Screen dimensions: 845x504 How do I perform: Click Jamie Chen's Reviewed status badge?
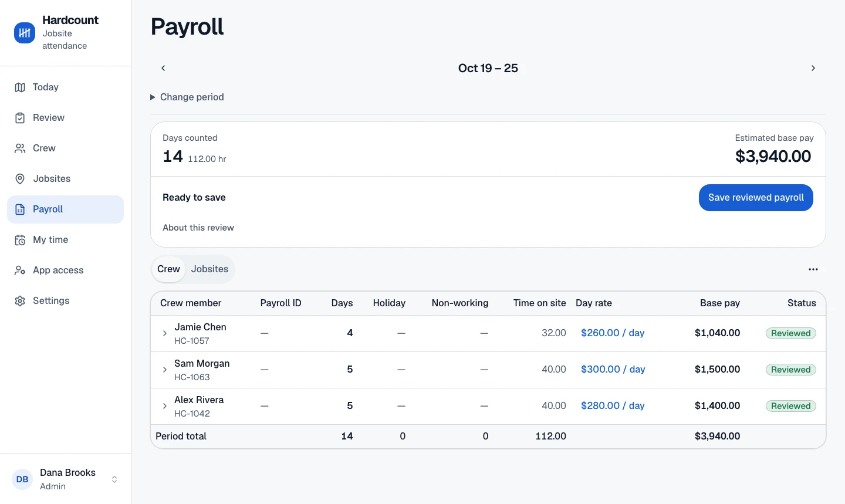coord(791,333)
